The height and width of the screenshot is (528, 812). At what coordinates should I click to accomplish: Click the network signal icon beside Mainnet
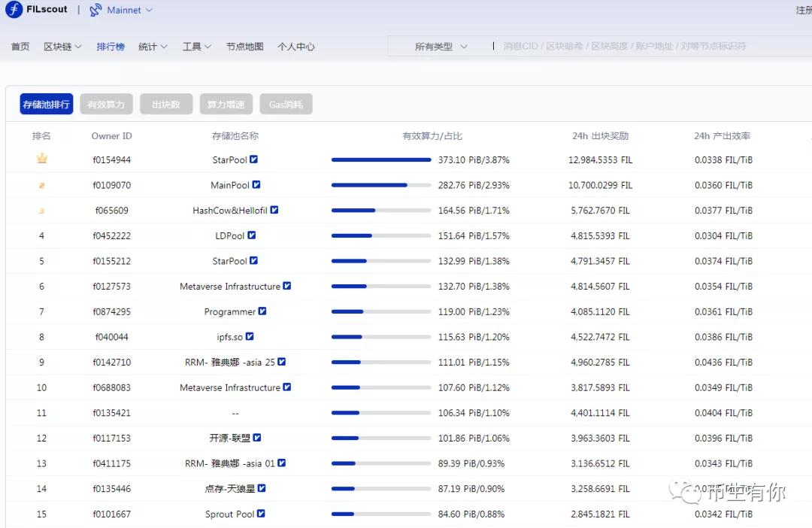[x=96, y=11]
